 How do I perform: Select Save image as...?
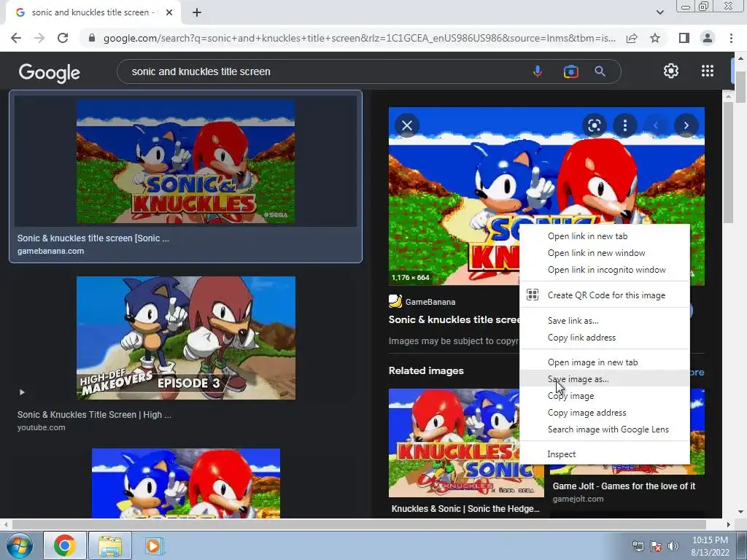(x=604, y=379)
